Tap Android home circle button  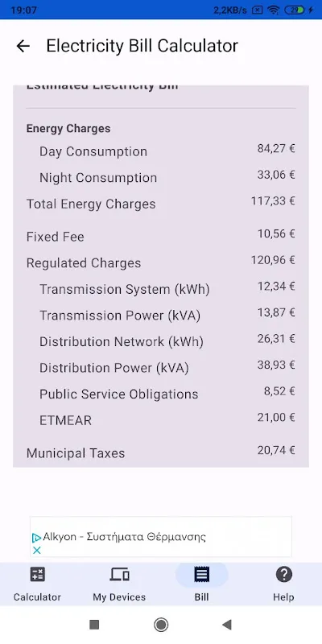(x=161, y=625)
